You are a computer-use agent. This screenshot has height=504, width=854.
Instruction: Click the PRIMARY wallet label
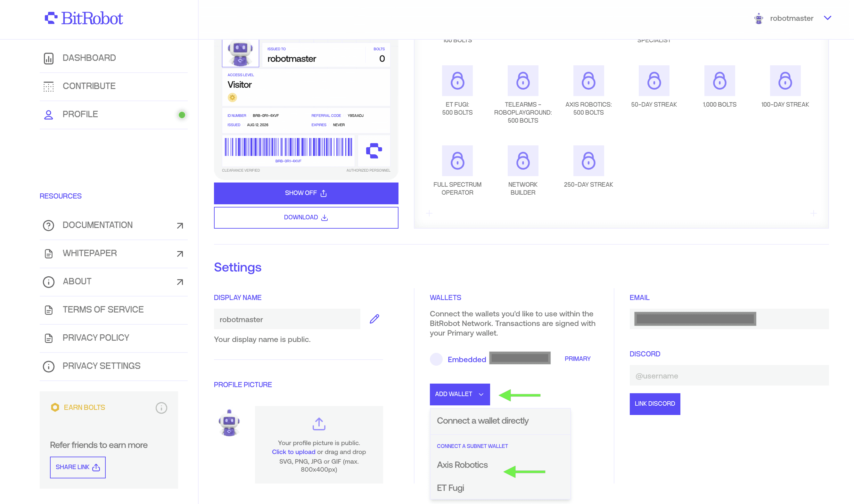tap(578, 359)
